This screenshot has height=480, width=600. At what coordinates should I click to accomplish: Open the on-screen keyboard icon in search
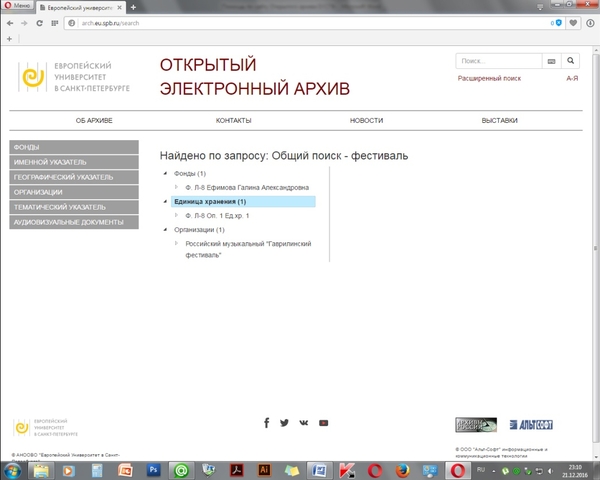551,61
